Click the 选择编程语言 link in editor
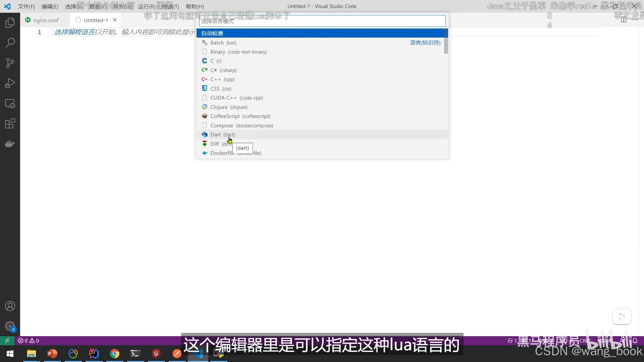Image resolution: width=644 pixels, height=362 pixels. (74, 32)
